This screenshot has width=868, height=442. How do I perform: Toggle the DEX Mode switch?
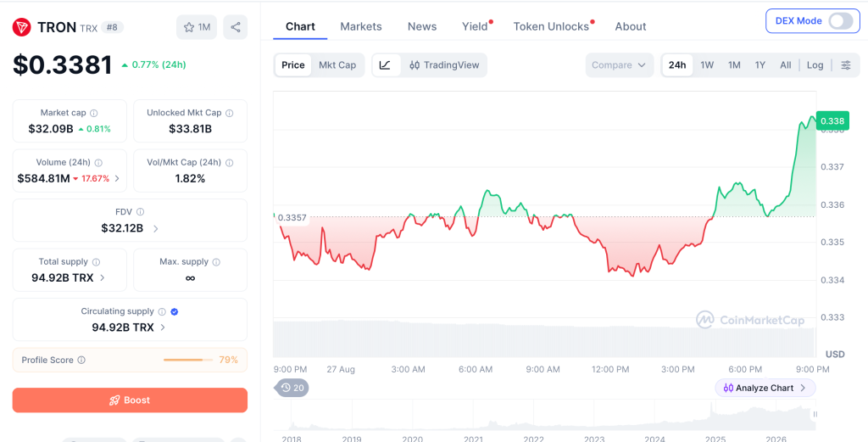point(840,21)
